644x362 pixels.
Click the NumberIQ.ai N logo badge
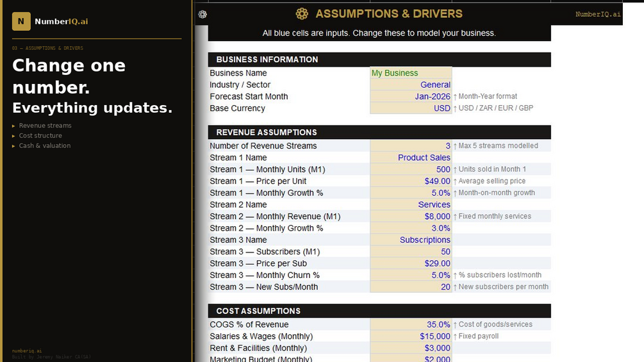tap(21, 21)
